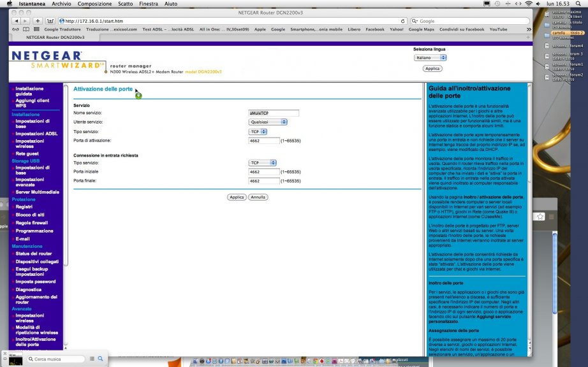The height and width of the screenshot is (367, 588).
Task: Open the Seleziona lingua dropdown (Italiano)
Action: pyautogui.click(x=430, y=58)
